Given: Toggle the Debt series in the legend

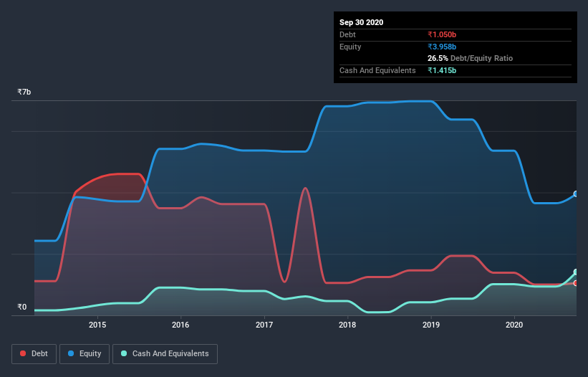Looking at the screenshot, I should pyautogui.click(x=34, y=354).
